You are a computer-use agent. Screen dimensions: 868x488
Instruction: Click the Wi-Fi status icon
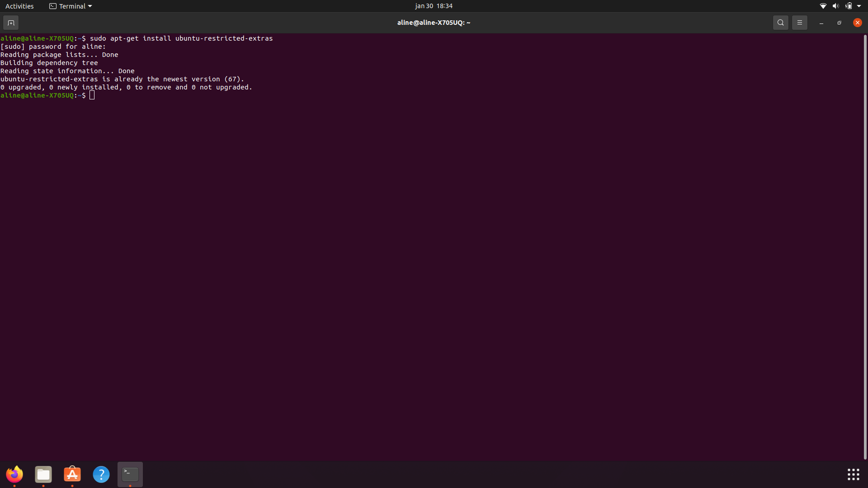click(x=823, y=6)
